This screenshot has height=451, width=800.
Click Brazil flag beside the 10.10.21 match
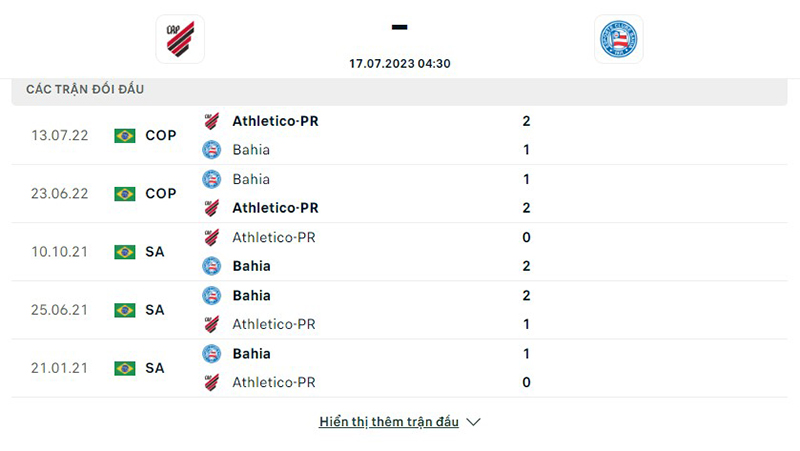(x=125, y=252)
